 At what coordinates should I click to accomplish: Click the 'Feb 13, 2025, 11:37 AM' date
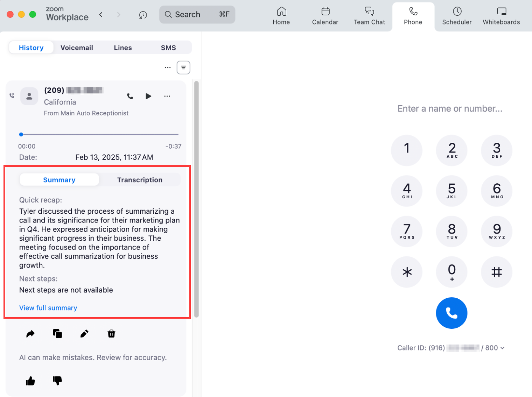(x=114, y=157)
